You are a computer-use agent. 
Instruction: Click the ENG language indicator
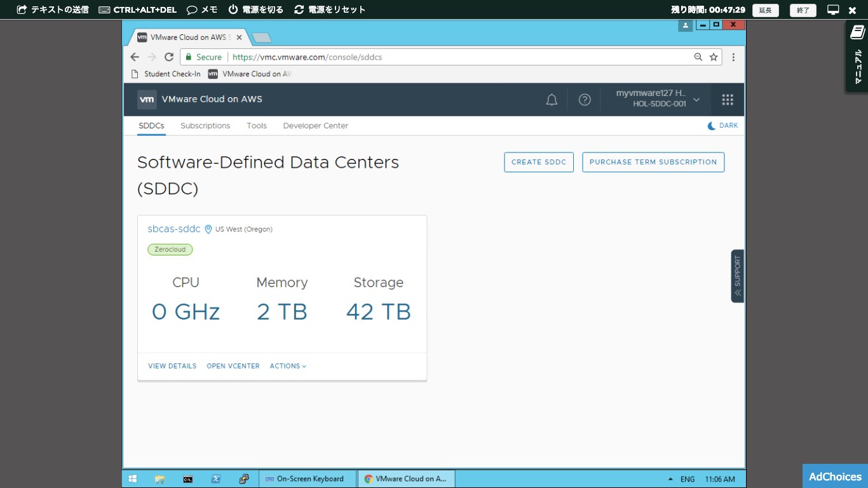(688, 479)
